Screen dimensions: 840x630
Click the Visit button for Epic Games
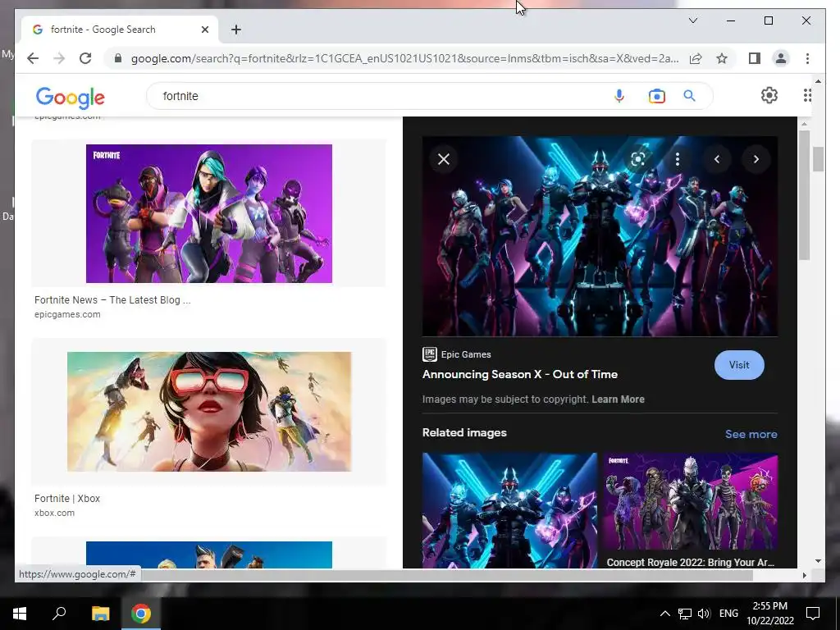coord(739,365)
